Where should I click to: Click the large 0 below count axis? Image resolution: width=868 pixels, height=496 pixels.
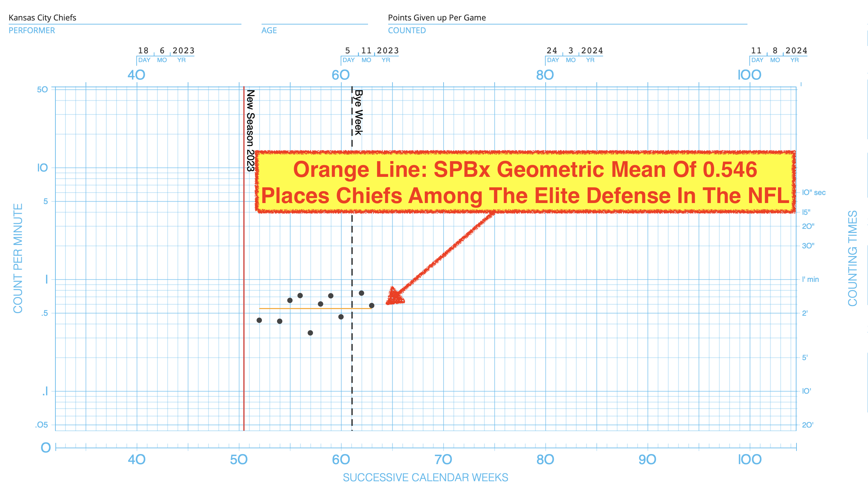(46, 448)
